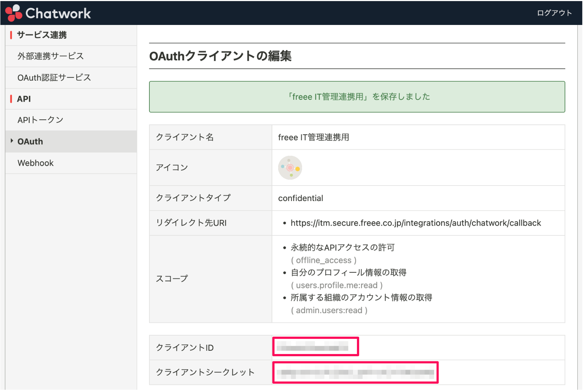The height and width of the screenshot is (392, 583).
Task: Click the admin.users:read scope text
Action: tap(329, 310)
